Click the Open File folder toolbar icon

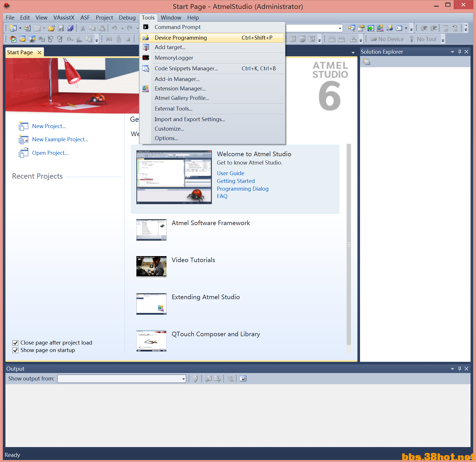pos(51,28)
